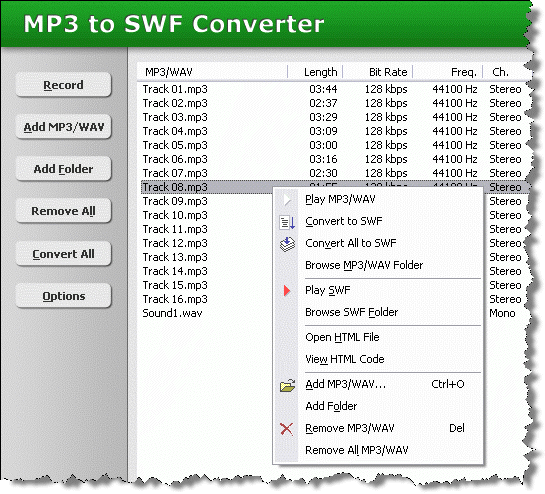The height and width of the screenshot is (494, 545).
Task: Select Track 13.mp3 in file list
Action: click(x=175, y=257)
